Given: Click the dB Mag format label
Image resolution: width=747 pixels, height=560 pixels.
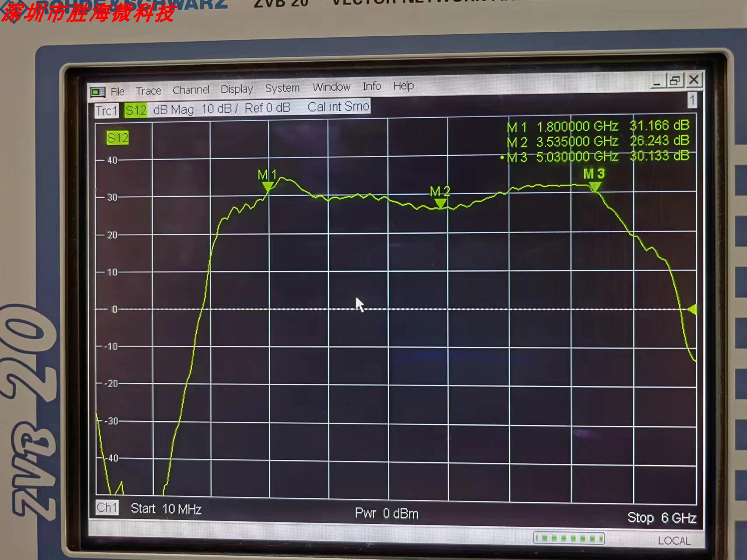Looking at the screenshot, I should pos(173,109).
